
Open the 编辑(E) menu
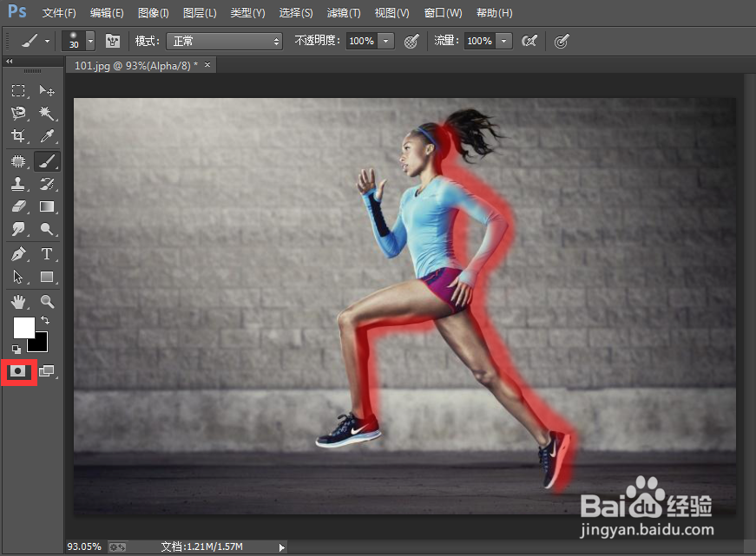107,13
